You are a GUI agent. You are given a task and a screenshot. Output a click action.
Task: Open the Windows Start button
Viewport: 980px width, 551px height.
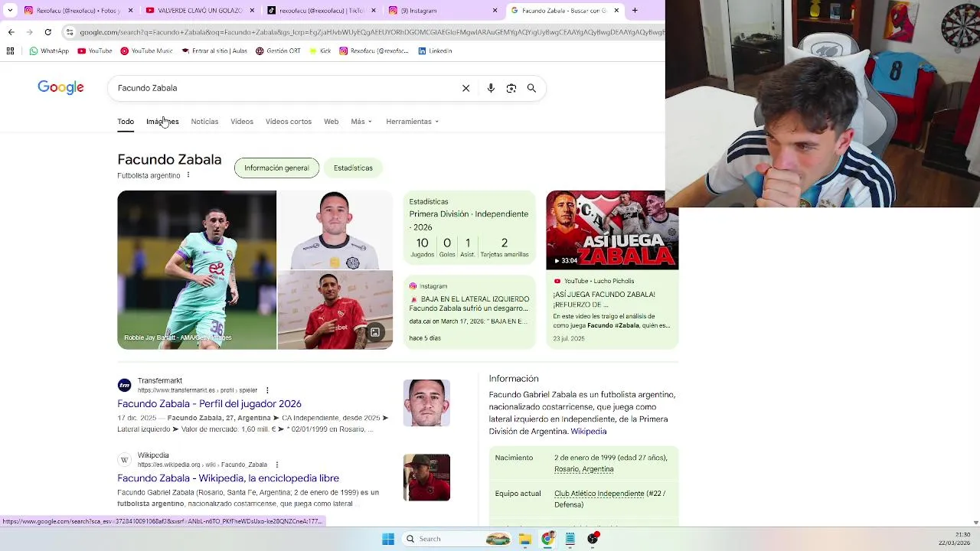(388, 539)
